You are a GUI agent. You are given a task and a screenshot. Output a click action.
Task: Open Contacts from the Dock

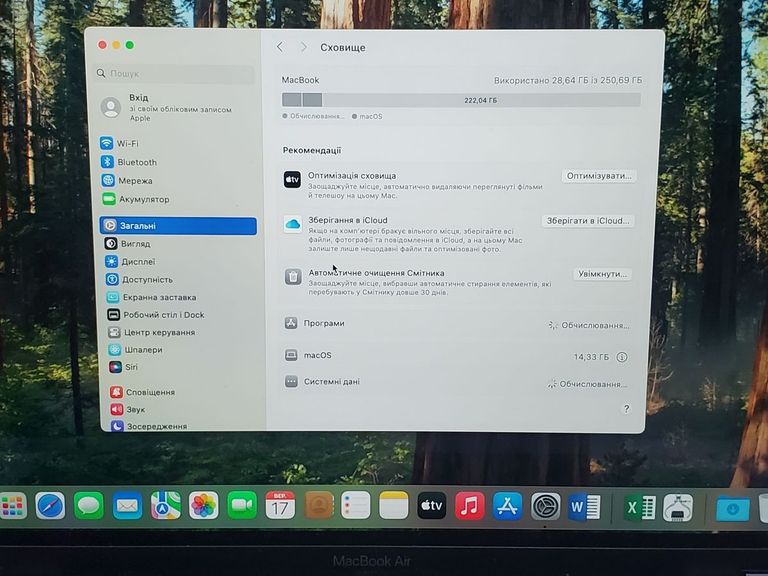click(318, 505)
